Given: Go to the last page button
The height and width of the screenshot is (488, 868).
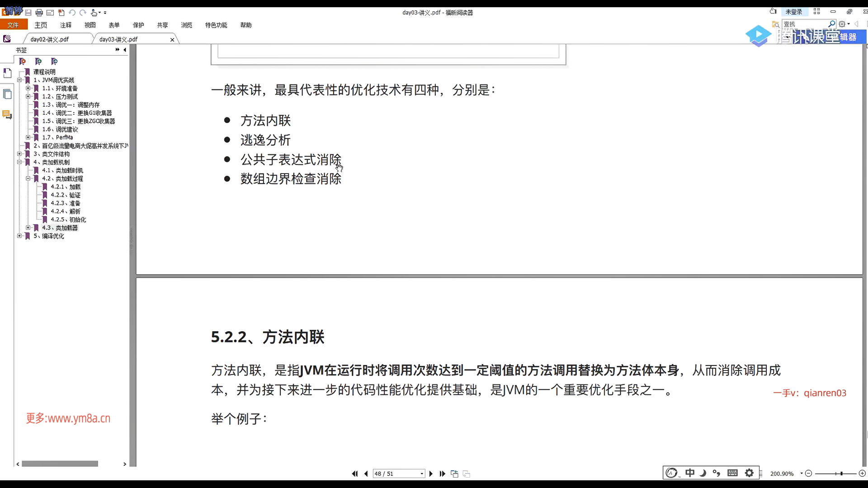Looking at the screenshot, I should pos(442,474).
